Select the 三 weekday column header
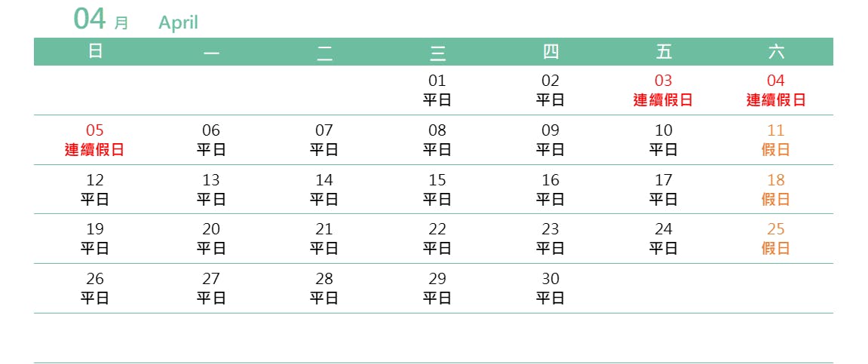The height and width of the screenshot is (364, 868). pos(437,52)
